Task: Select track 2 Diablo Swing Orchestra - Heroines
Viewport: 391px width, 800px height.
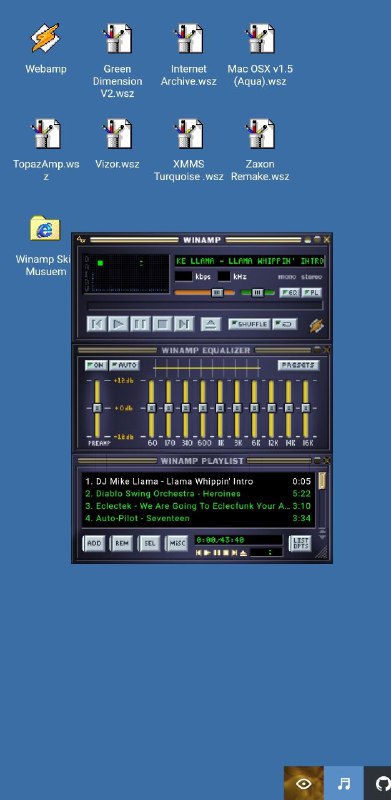Action: tap(198, 493)
